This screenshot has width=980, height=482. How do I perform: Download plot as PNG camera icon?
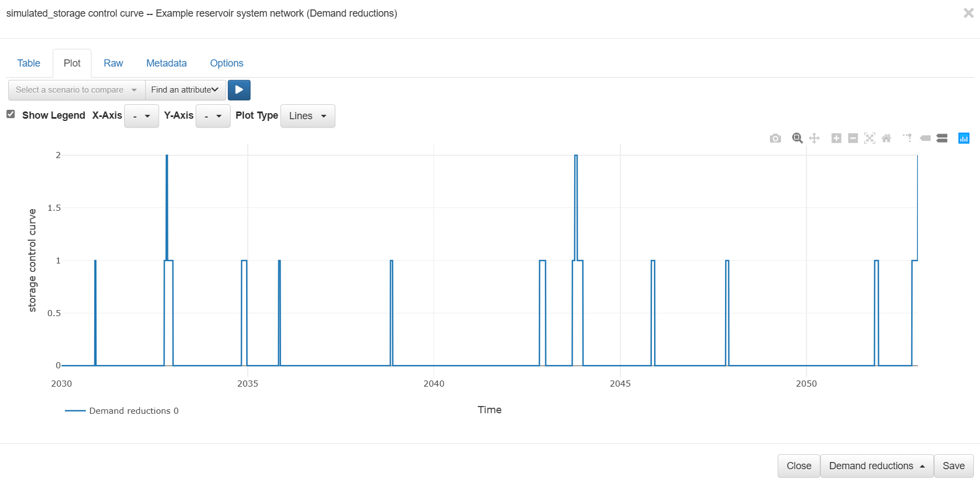pyautogui.click(x=775, y=138)
